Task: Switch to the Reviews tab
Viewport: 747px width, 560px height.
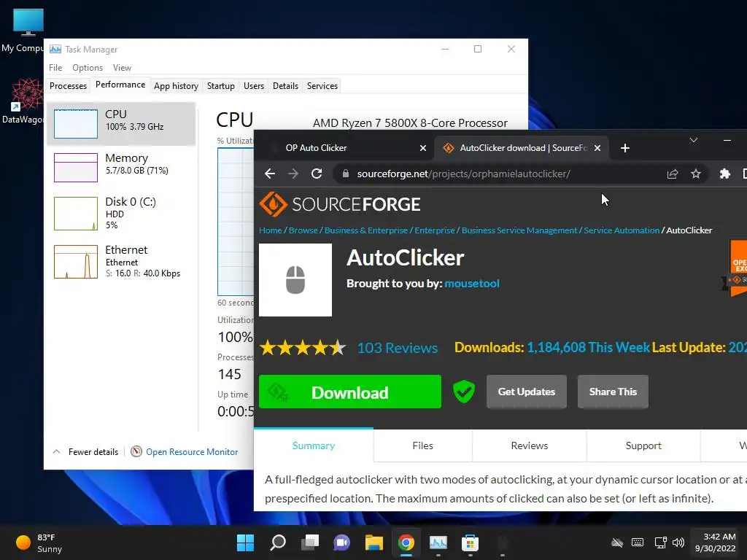Action: click(530, 446)
